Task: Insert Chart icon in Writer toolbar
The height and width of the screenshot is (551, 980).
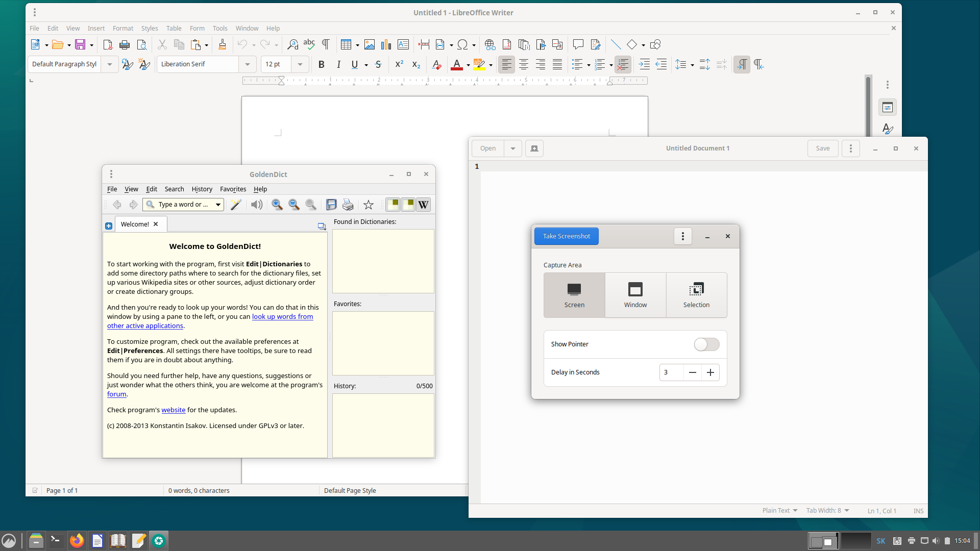Action: coord(386,45)
